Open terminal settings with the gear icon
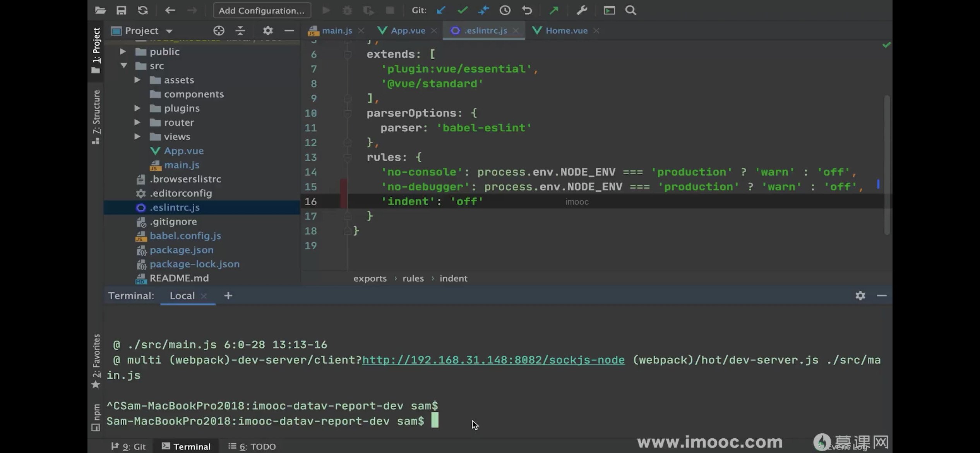The width and height of the screenshot is (980, 453). coord(860,295)
